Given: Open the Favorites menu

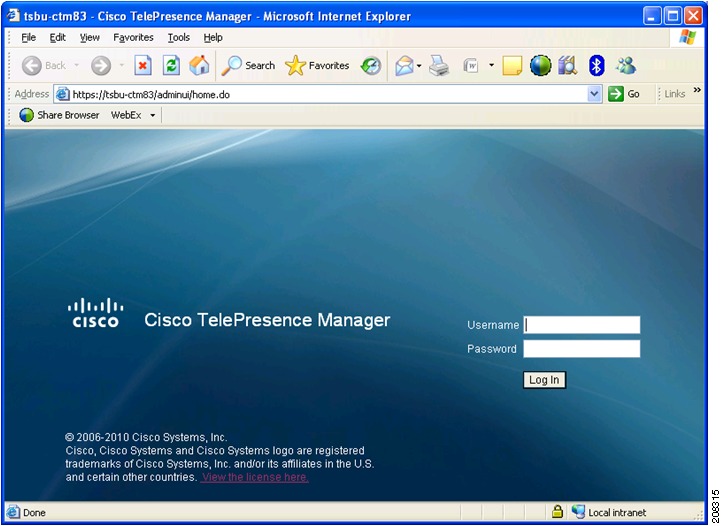Looking at the screenshot, I should pyautogui.click(x=133, y=38).
